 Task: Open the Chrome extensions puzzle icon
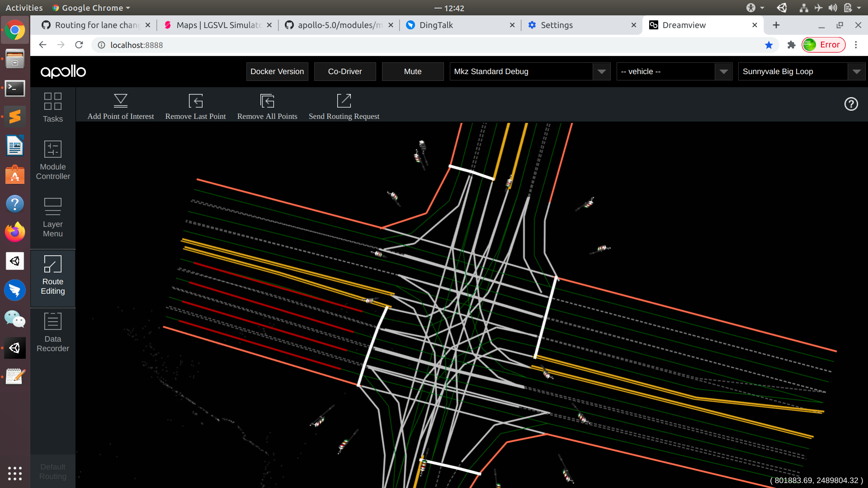[791, 45]
